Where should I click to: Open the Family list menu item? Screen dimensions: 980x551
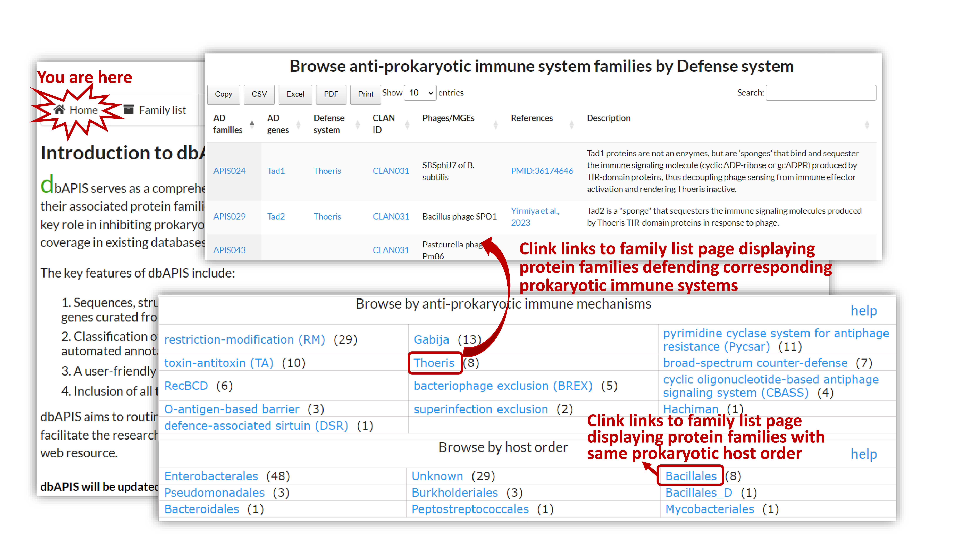coord(162,110)
